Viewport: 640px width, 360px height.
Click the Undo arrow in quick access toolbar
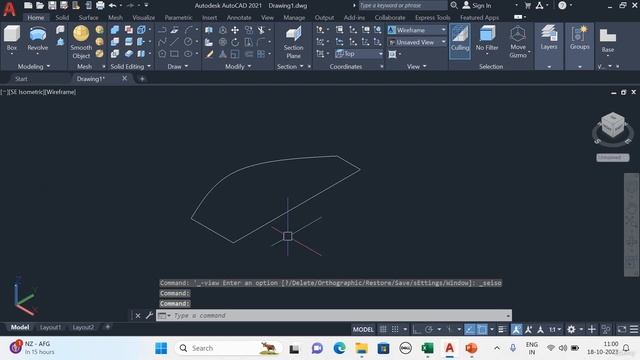coord(112,5)
